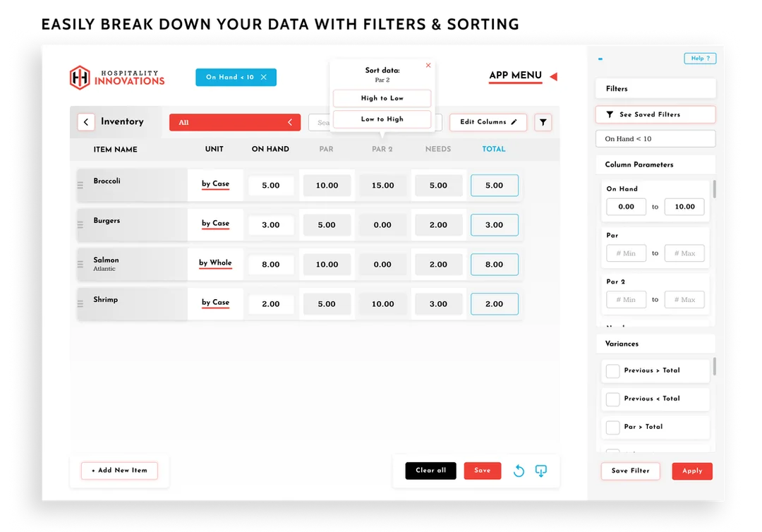This screenshot has width=762, height=532.
Task: Grab the Shrimp row drag handle
Action: (80, 303)
